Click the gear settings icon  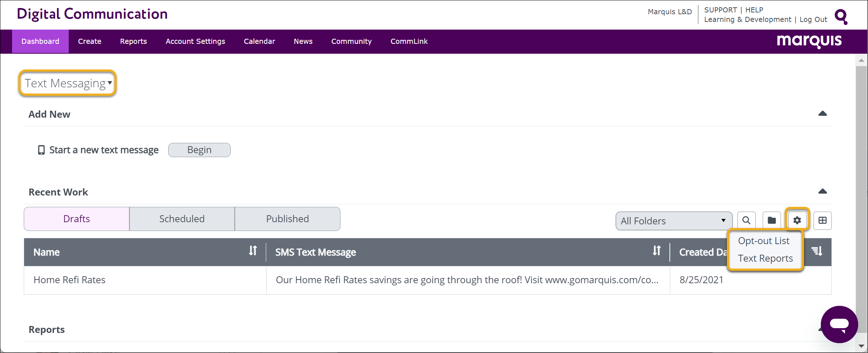pyautogui.click(x=797, y=220)
